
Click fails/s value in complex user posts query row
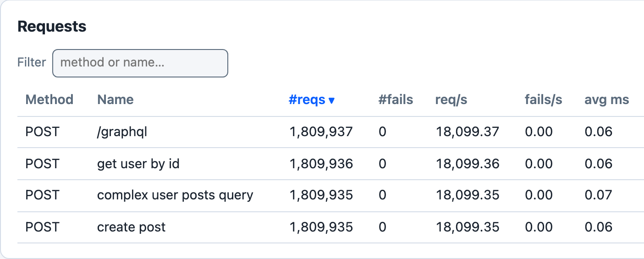pyautogui.click(x=539, y=195)
